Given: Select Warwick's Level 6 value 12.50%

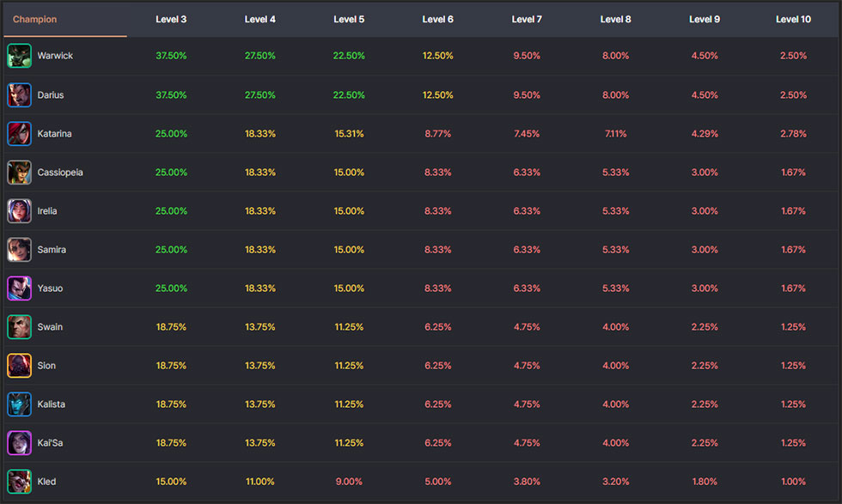Looking at the screenshot, I should [x=437, y=56].
